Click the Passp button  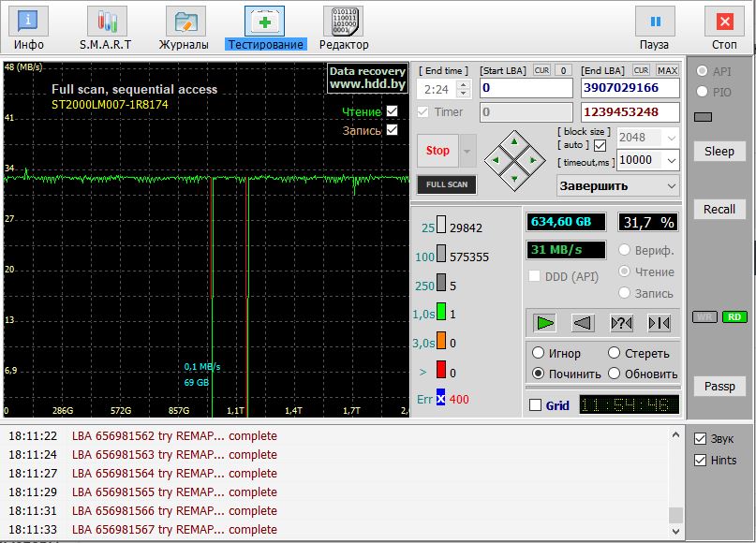719,386
